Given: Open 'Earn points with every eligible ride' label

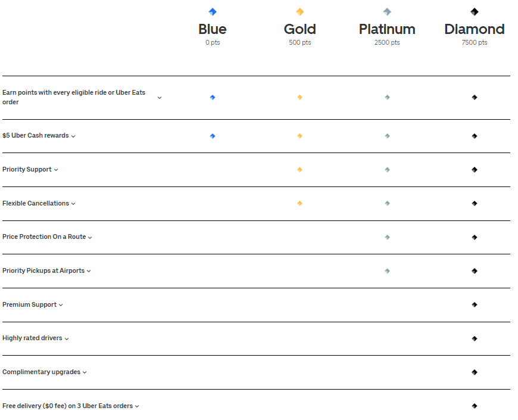Looking at the screenshot, I should (74, 97).
